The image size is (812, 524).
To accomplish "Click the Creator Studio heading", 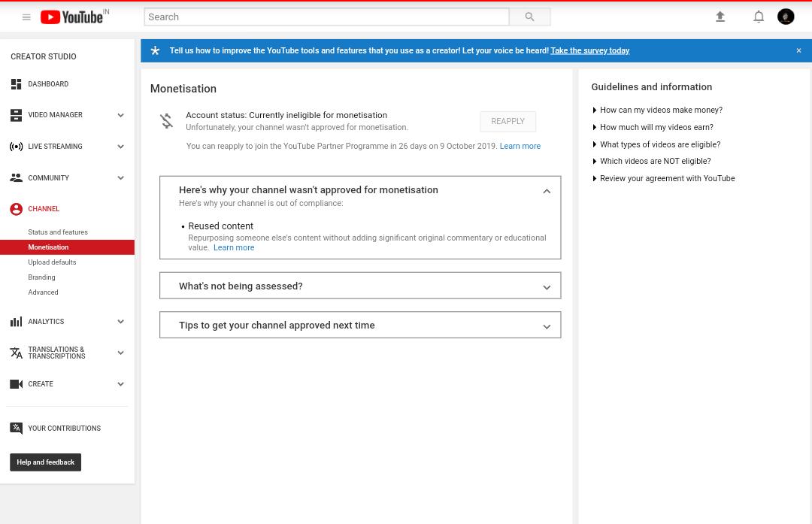I will [44, 56].
